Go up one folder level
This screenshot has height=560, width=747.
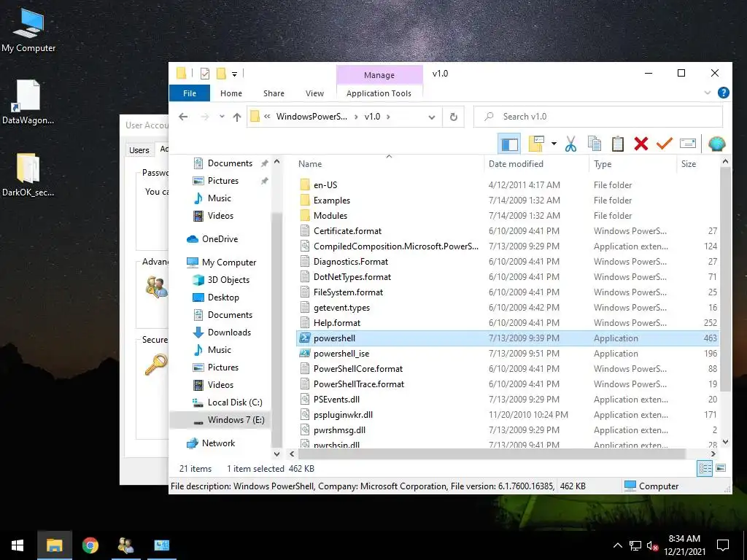237,117
